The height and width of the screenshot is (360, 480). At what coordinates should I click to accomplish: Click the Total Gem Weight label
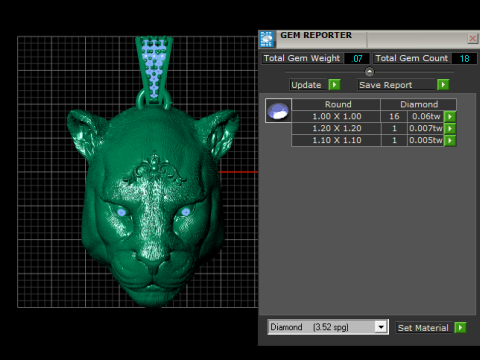point(302,58)
